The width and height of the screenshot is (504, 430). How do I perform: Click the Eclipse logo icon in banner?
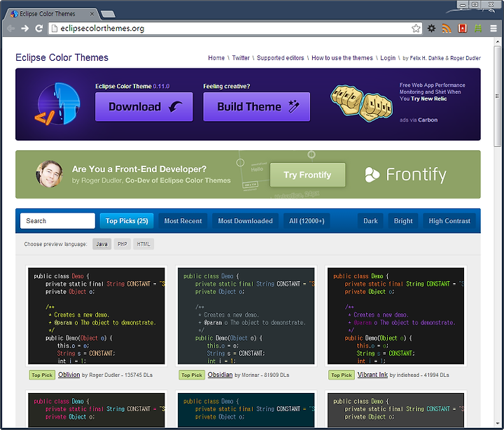tap(57, 104)
